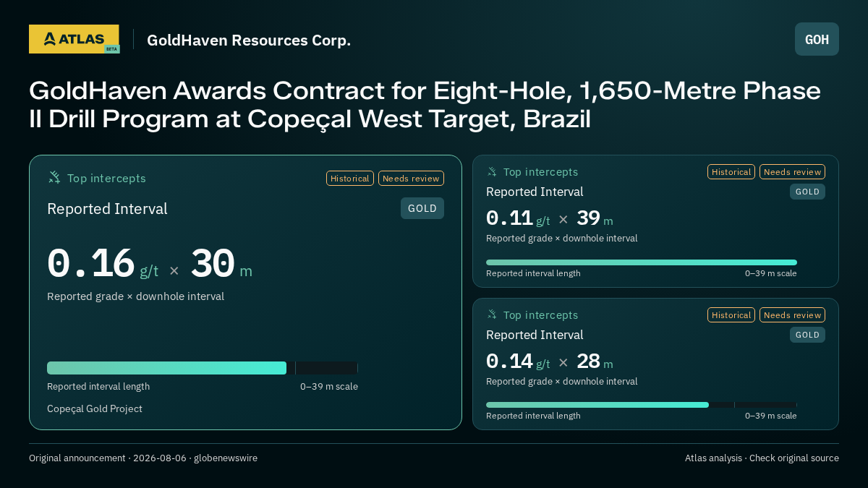The image size is (868, 488).
Task: Click the Atlas logo badge
Action: (74, 39)
